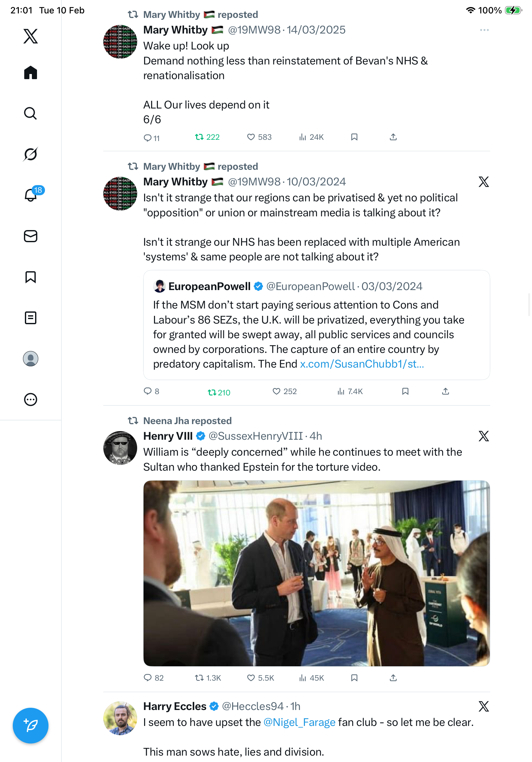The image size is (532, 762).
Task: Tap the X logo in sidebar
Action: pos(31,36)
